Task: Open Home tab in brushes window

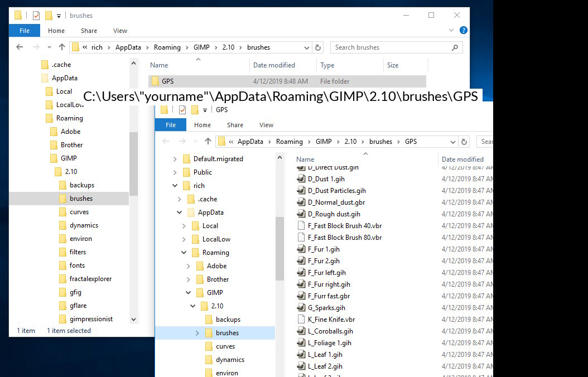Action: click(56, 31)
